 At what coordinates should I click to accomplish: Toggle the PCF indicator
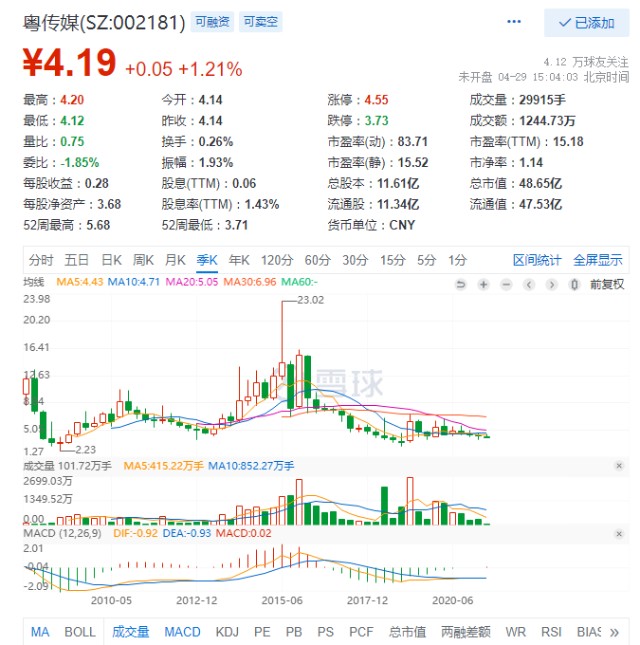(361, 632)
